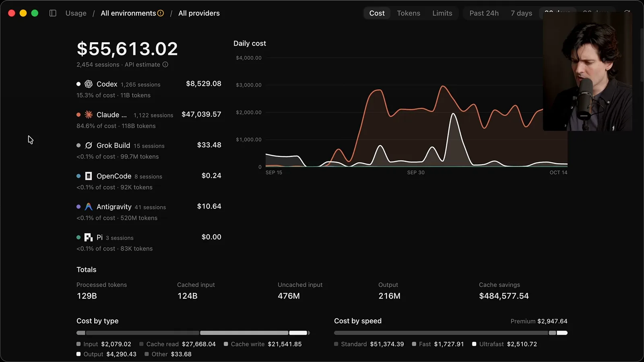
Task: Select the 7 days range
Action: [521, 13]
